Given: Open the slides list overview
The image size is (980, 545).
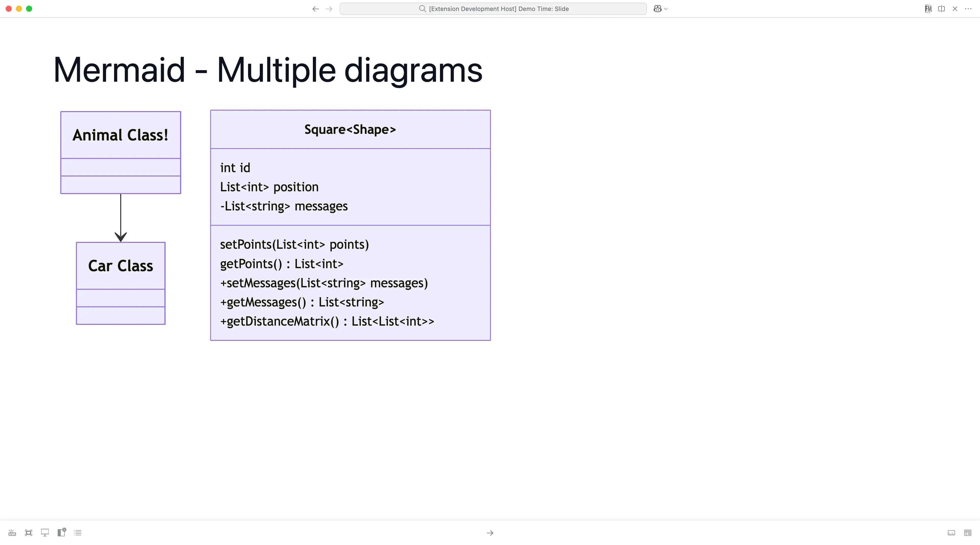Looking at the screenshot, I should [x=78, y=532].
